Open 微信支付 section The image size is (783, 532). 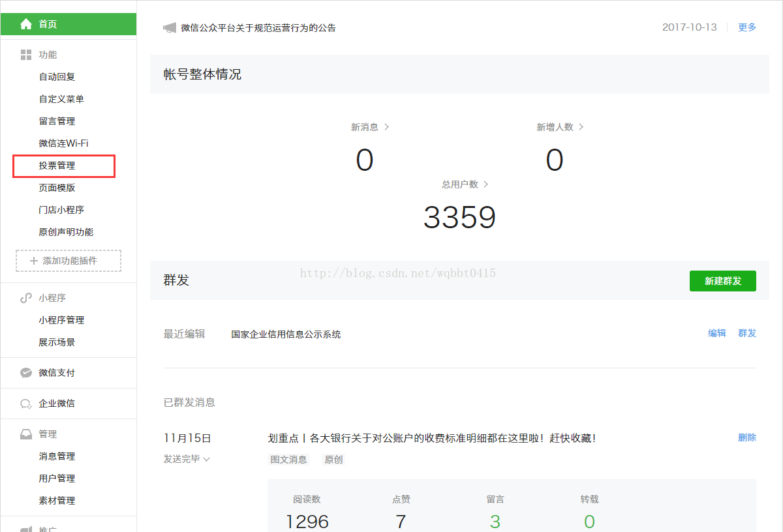(x=57, y=373)
